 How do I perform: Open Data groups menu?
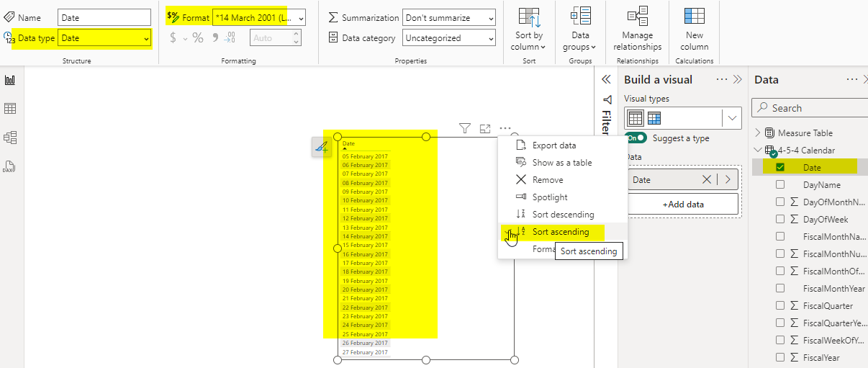click(x=580, y=30)
